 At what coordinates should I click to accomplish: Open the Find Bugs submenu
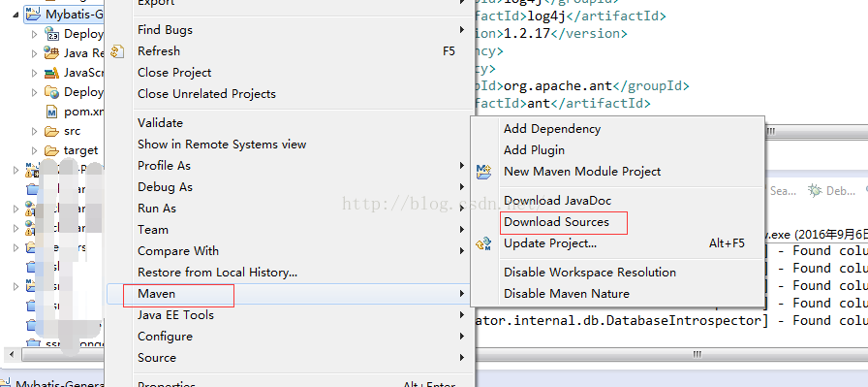[290, 30]
